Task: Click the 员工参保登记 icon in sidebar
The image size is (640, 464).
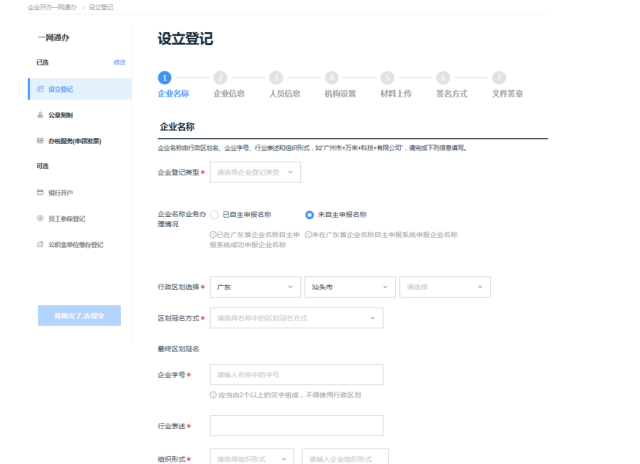Action: click(40, 218)
